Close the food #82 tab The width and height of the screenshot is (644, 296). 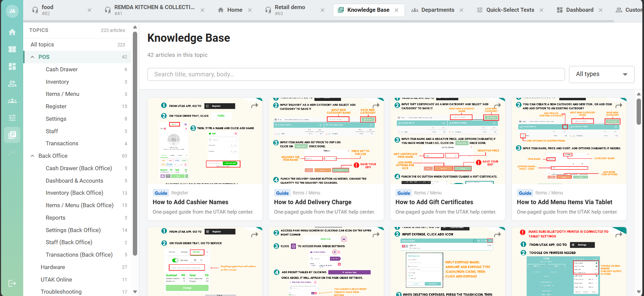[89, 10]
